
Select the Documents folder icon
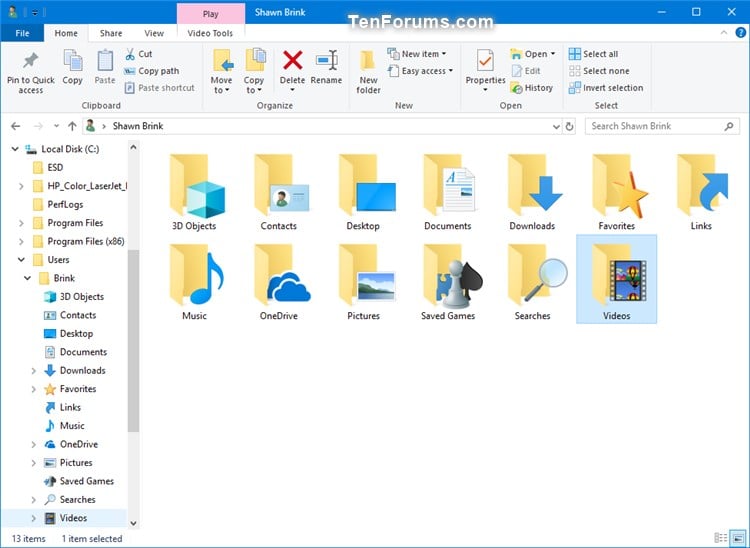449,186
